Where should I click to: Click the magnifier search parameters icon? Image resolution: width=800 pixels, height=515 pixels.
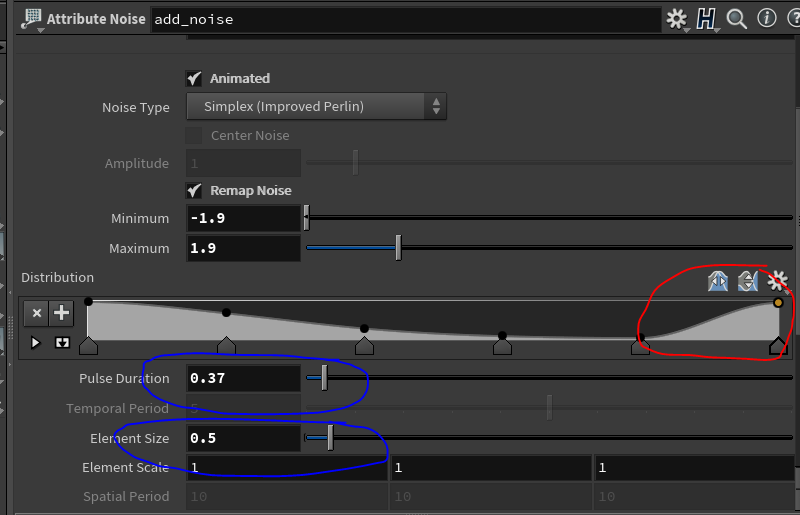[737, 19]
